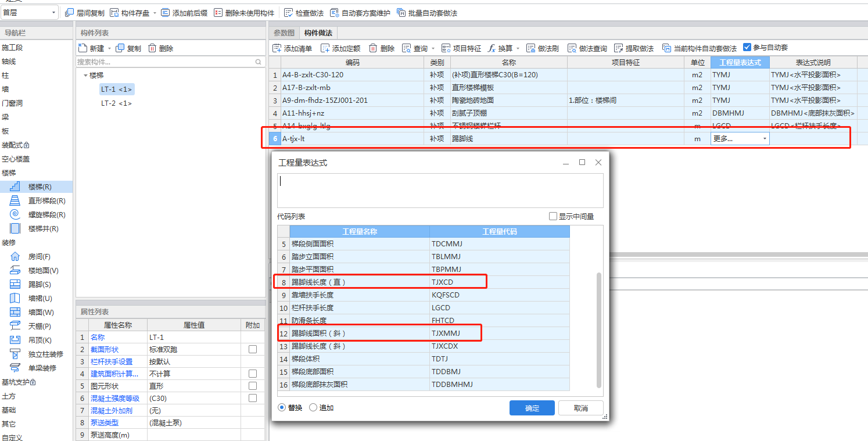Click 添加清单 button
This screenshot has width=868, height=441.
click(292, 48)
